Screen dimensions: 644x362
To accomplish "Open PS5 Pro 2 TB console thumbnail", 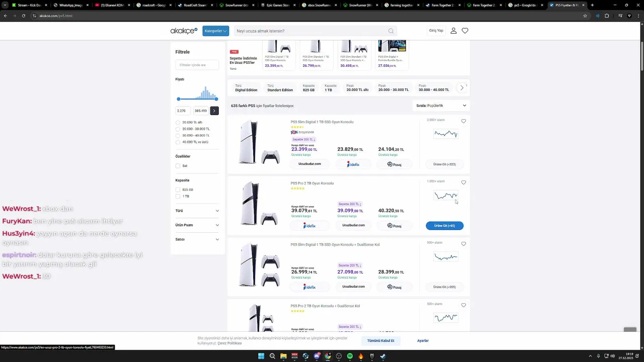I will pos(259,204).
